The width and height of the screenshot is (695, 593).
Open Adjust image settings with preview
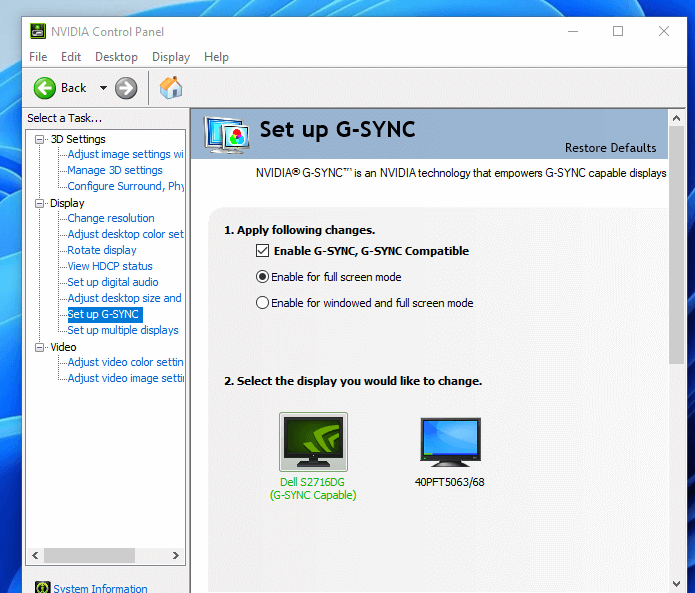(x=125, y=154)
